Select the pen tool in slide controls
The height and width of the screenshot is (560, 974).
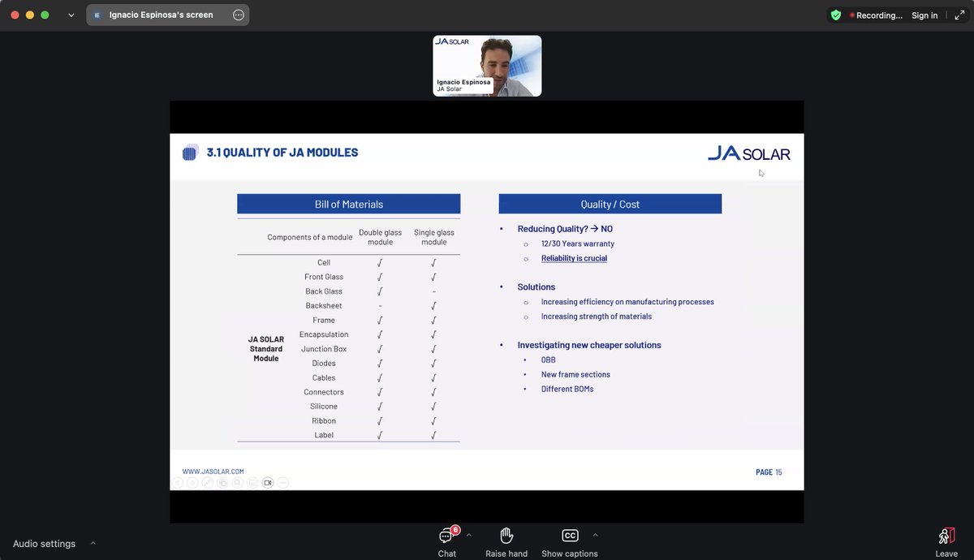207,482
